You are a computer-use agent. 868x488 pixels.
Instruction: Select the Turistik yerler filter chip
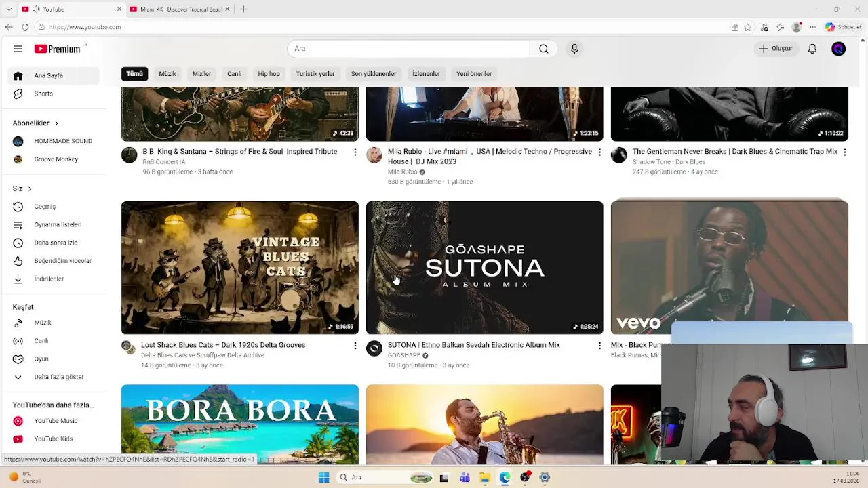[x=315, y=73]
